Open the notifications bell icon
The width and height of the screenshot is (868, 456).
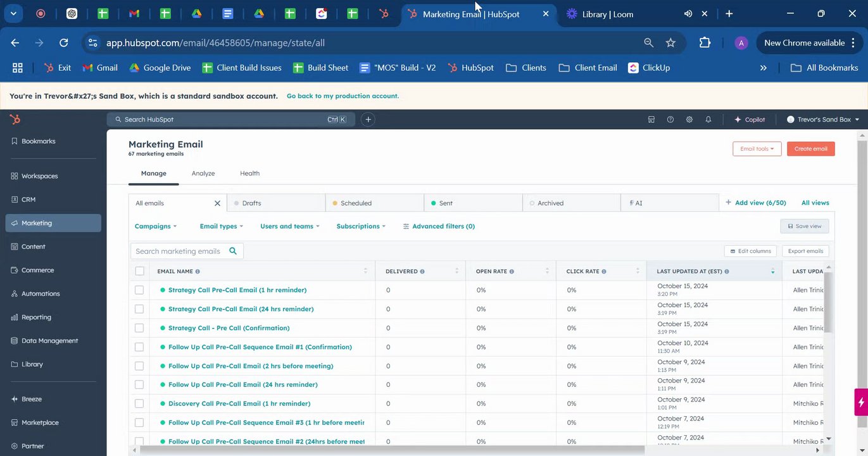tap(708, 119)
